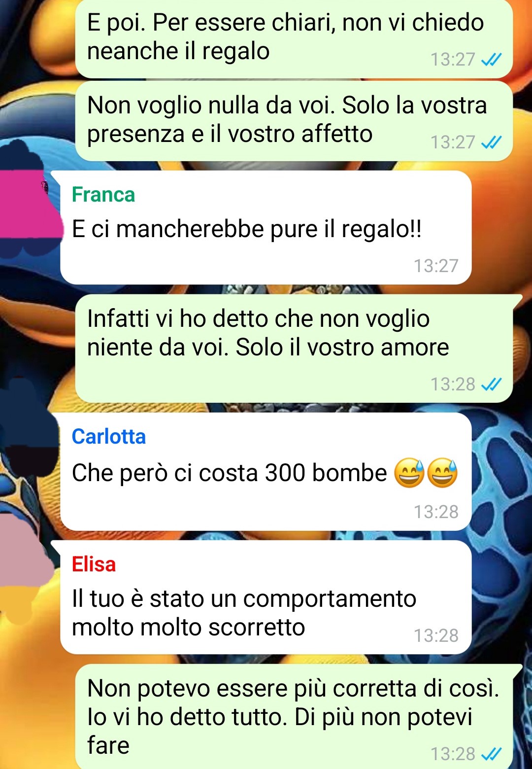This screenshot has height=769, width=532.
Task: Tap the second sweat-smile emoji
Action: (442, 473)
